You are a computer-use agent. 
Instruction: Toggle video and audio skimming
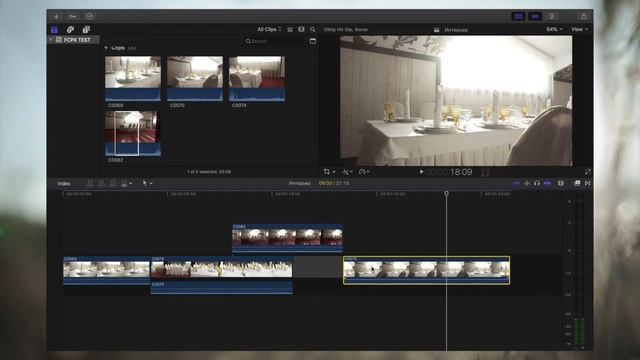pos(516,183)
